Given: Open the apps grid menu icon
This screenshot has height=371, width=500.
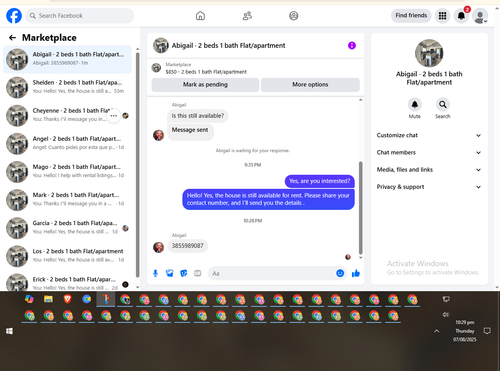Looking at the screenshot, I should tap(442, 16).
